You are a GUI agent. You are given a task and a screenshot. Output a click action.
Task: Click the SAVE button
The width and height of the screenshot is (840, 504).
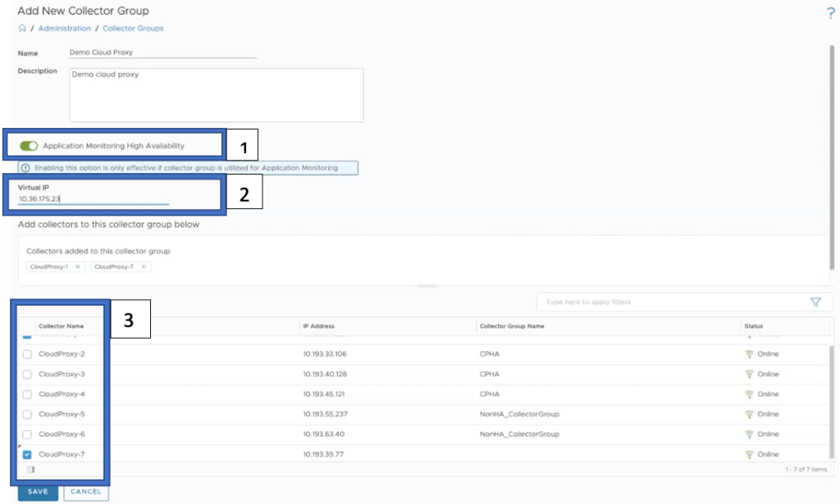(x=38, y=492)
